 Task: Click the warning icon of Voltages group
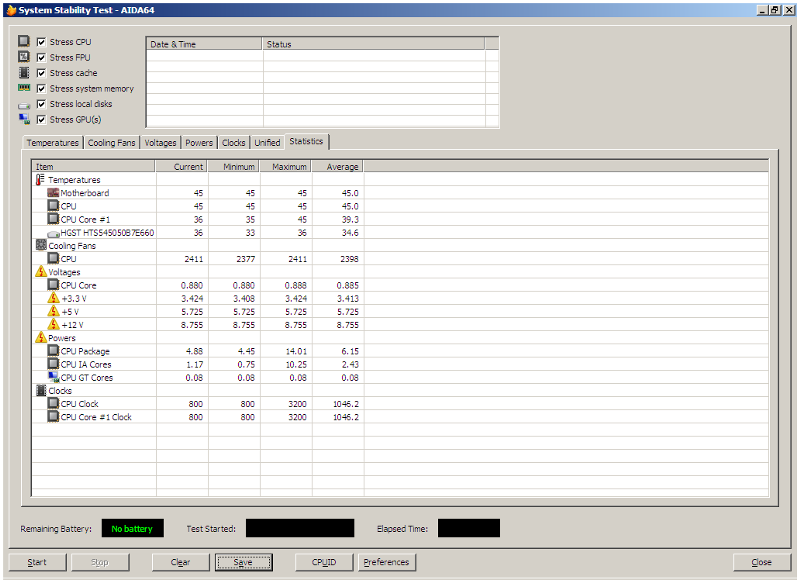pos(41,271)
